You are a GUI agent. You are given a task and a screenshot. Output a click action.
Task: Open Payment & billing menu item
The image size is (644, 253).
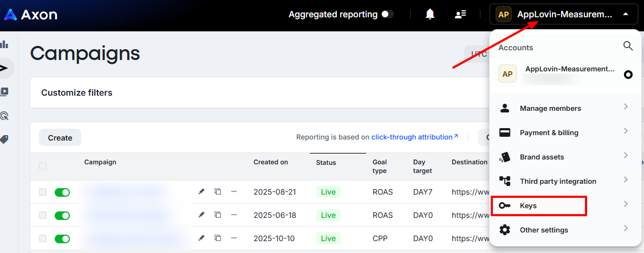(x=563, y=133)
